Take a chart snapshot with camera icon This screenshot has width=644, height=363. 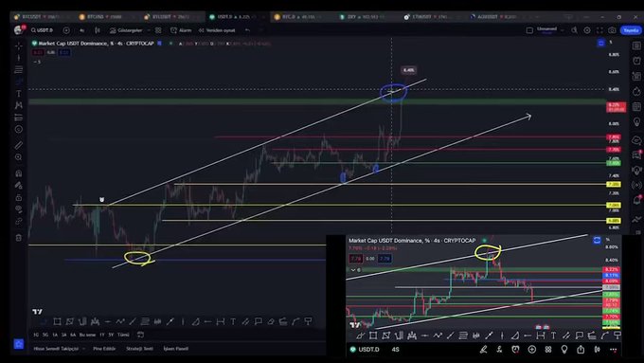612,30
